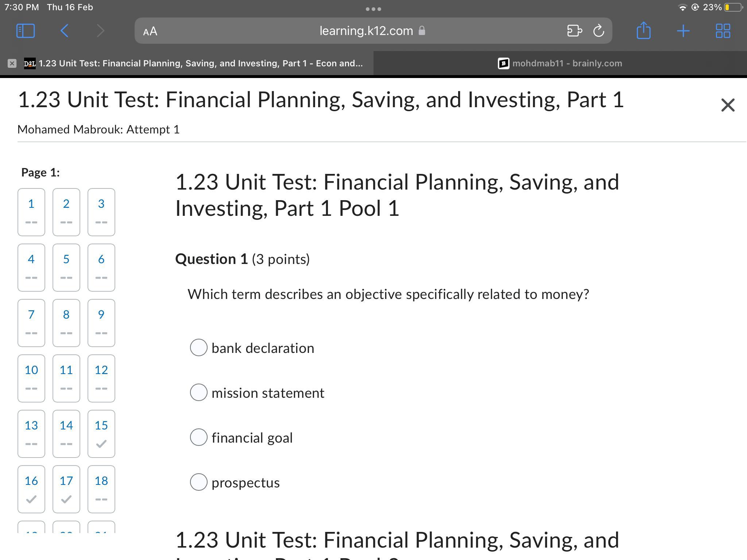This screenshot has width=747, height=560.
Task: Go back to previous page
Action: [65, 31]
